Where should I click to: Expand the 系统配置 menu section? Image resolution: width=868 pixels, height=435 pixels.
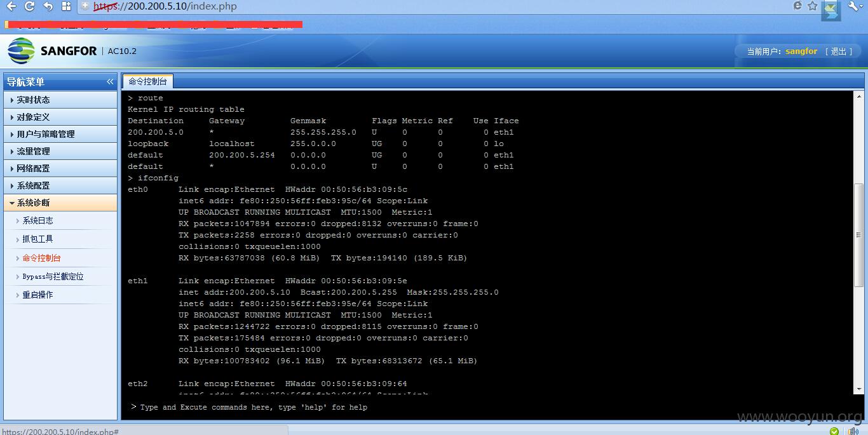[x=60, y=185]
